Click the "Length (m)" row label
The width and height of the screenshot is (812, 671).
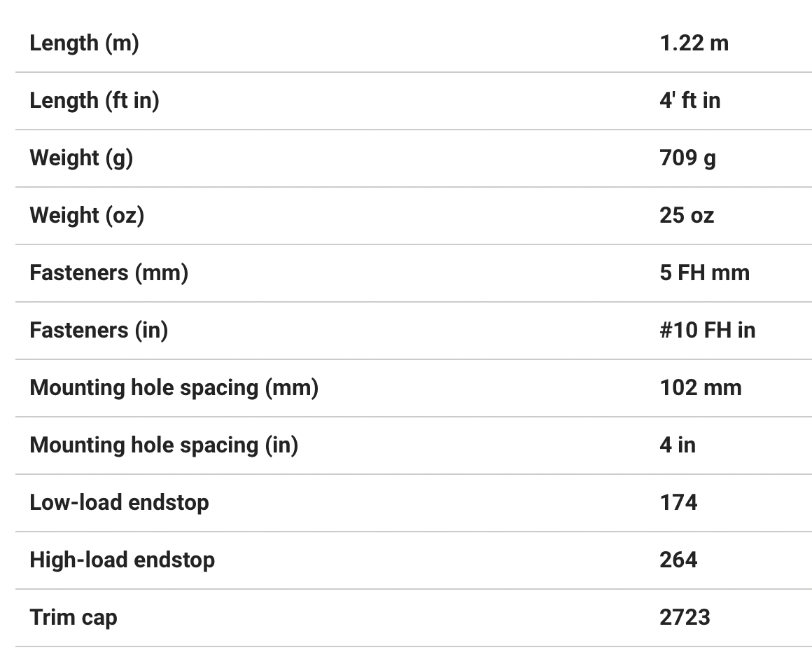pos(84,43)
